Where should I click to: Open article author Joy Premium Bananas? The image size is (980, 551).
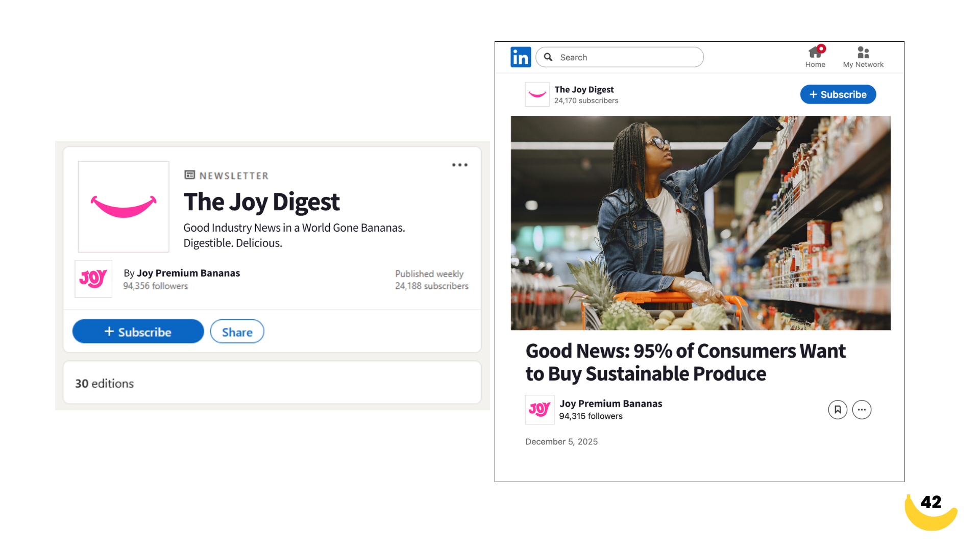coord(610,404)
